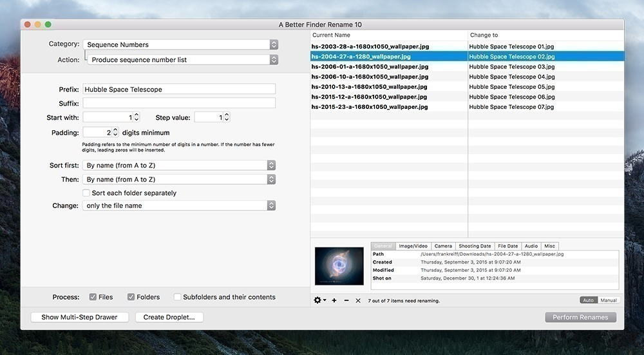The width and height of the screenshot is (644, 355).
Task: Click the nebula image preview thumbnail
Action: (x=339, y=266)
